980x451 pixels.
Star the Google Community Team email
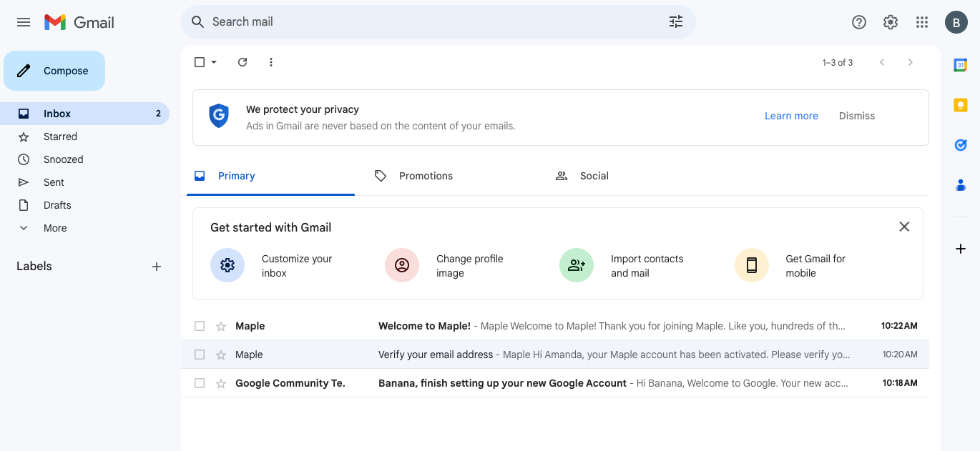221,383
